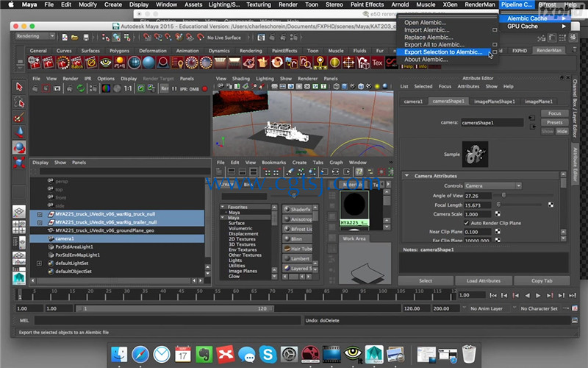This screenshot has width=588, height=368.
Task: Click the Tex shelf icon
Action: pos(377,63)
